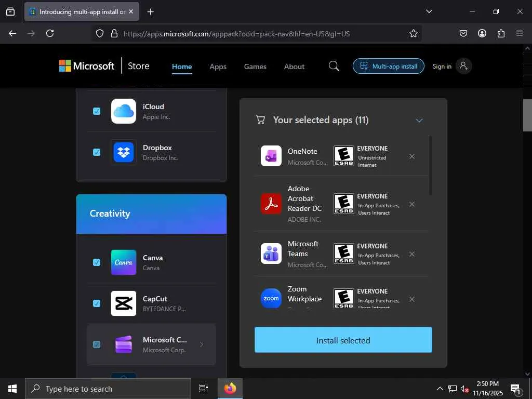Open the Firefox shield tracking protection icon
Screen dimensions: 532x399
[99, 33]
